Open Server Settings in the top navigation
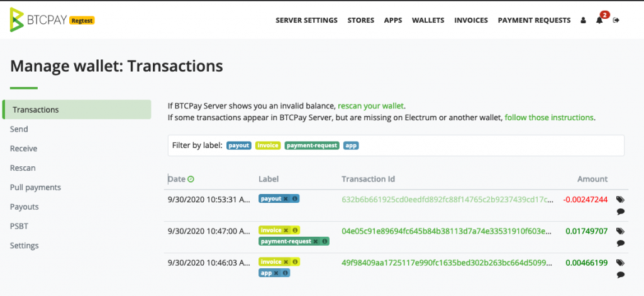The width and height of the screenshot is (644, 296). click(306, 20)
